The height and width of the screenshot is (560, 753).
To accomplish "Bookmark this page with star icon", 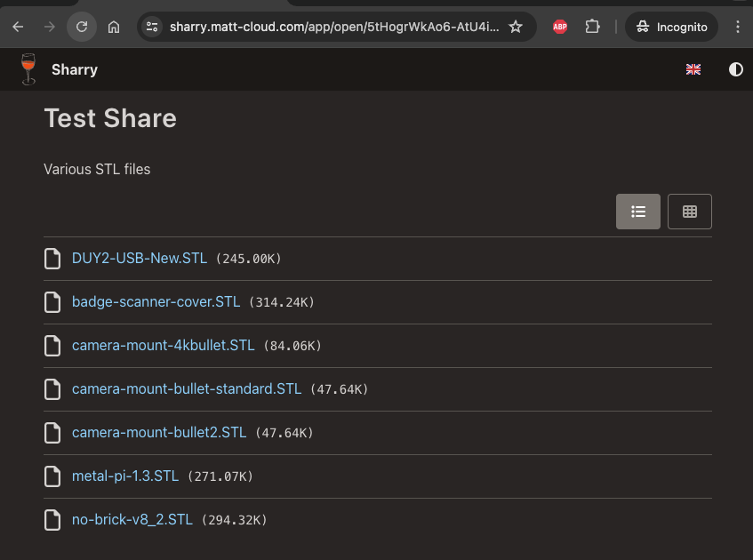I will (x=516, y=27).
